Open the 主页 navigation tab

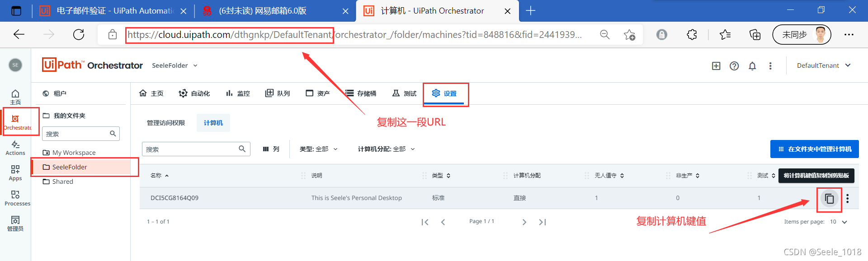151,93
